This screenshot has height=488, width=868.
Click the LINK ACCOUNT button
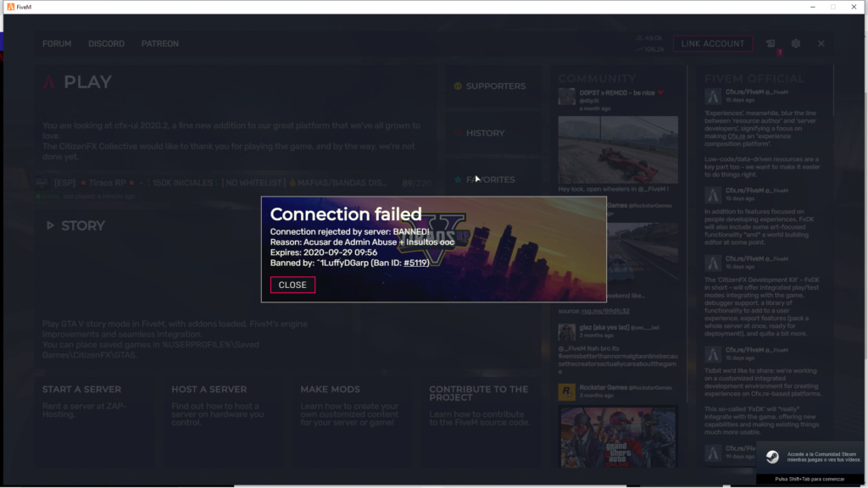pyautogui.click(x=712, y=44)
